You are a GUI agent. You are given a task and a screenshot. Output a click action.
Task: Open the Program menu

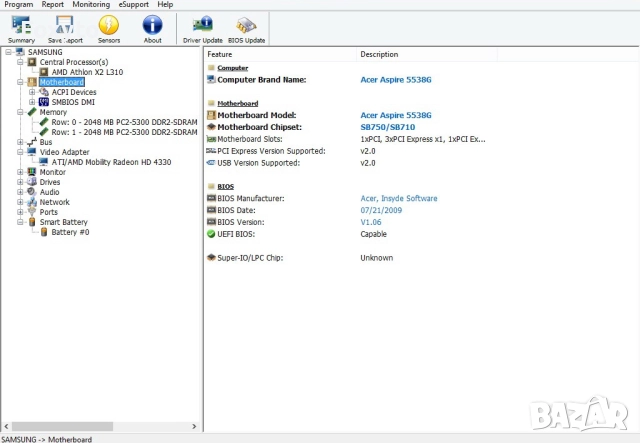[19, 4]
